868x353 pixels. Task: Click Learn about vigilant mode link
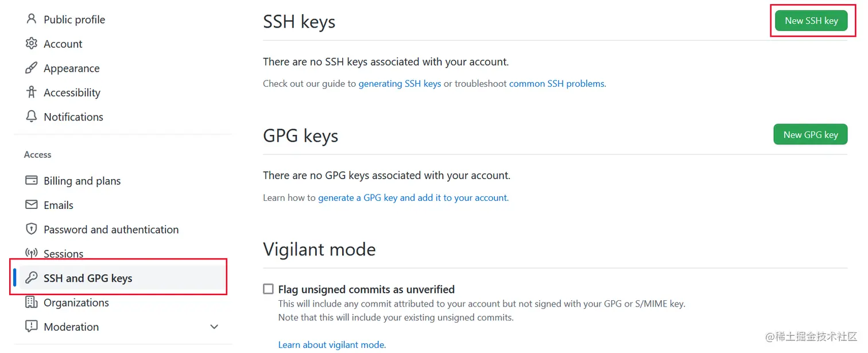click(332, 345)
